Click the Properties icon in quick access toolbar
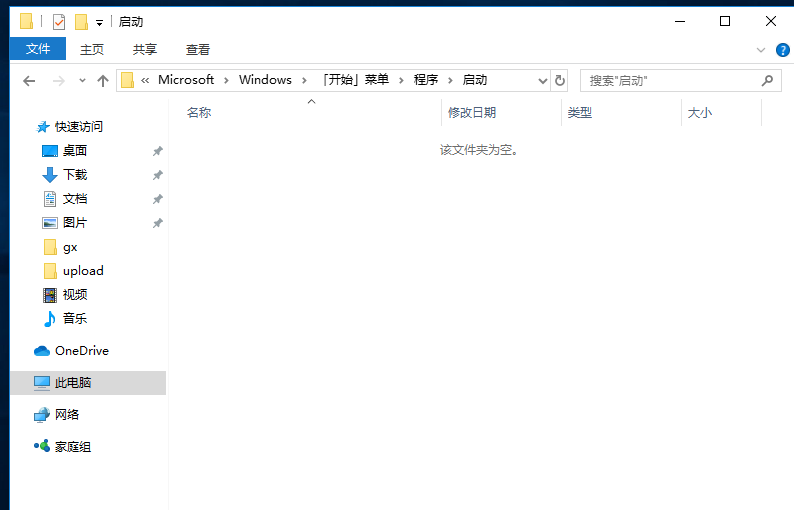 59,21
